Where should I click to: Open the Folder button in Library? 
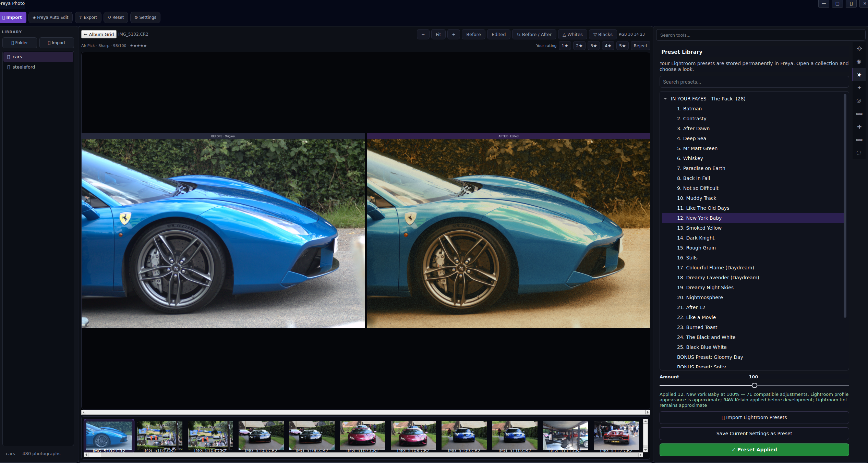(x=20, y=43)
